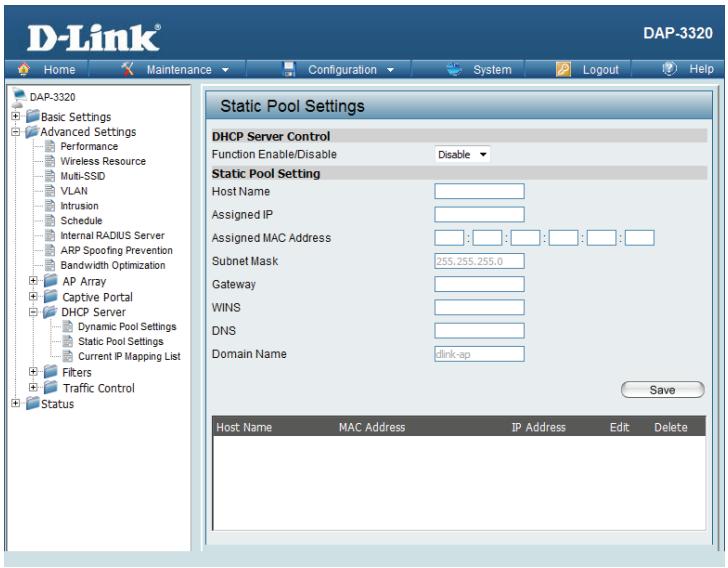Click the Filters folder icon

[x=51, y=372]
